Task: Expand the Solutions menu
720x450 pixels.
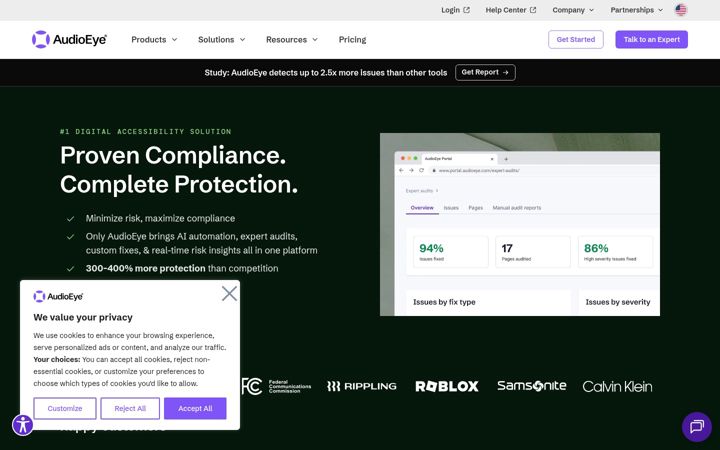Action: click(x=222, y=39)
